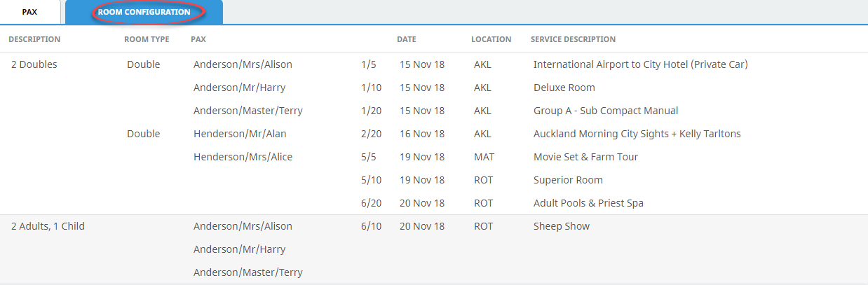Select passenger Henderson/Mr/Alan

[x=240, y=134]
